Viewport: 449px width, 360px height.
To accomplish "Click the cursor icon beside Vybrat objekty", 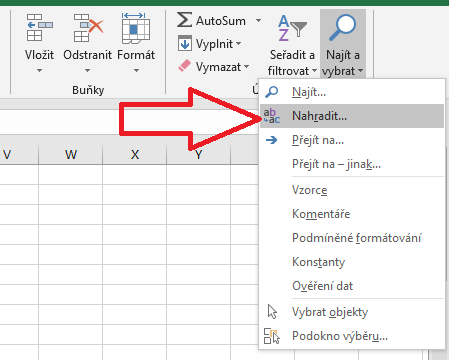I will pos(272,312).
